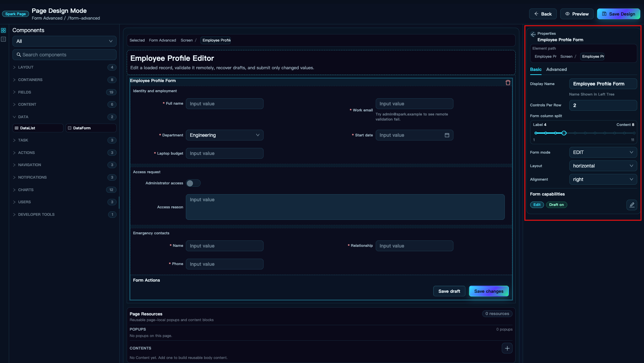Open the components grid view icon
The width and height of the screenshot is (644, 363).
(x=3, y=30)
